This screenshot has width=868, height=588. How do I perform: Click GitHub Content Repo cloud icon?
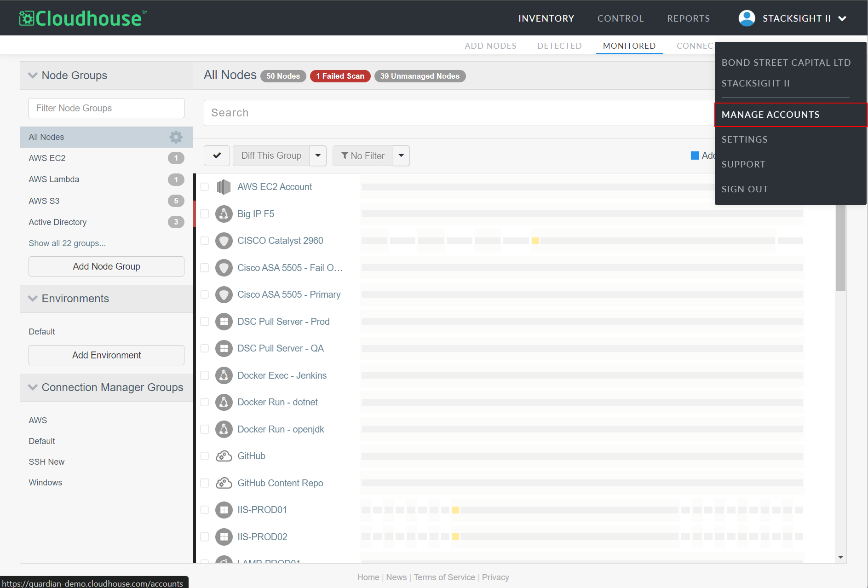pyautogui.click(x=224, y=483)
